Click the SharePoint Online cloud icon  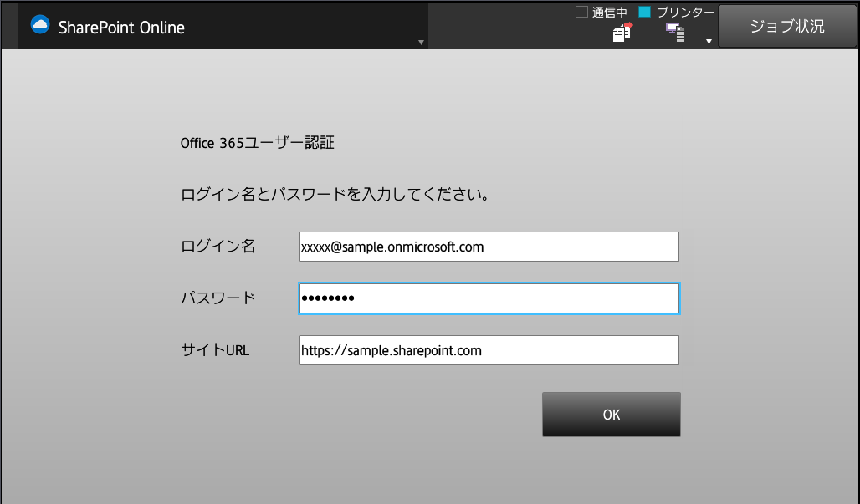[x=40, y=25]
